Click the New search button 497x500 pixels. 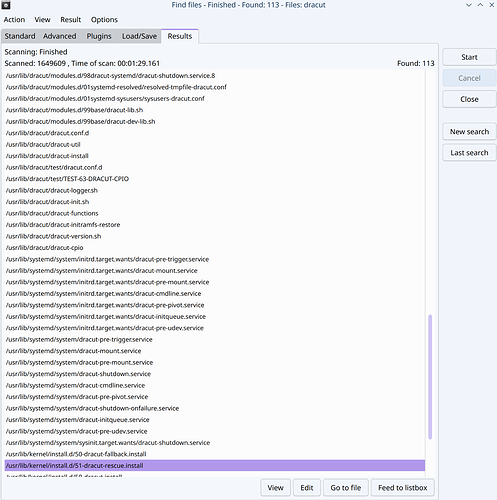click(469, 132)
